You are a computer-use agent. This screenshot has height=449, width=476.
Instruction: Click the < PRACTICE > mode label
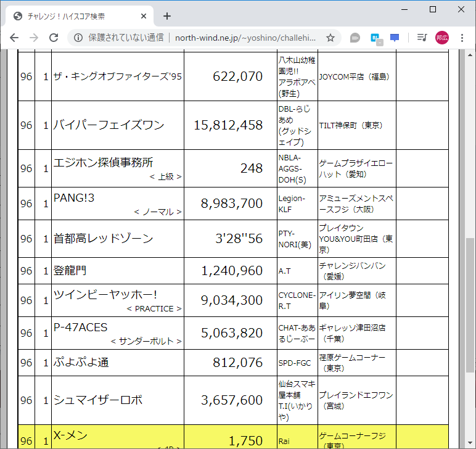coord(154,309)
